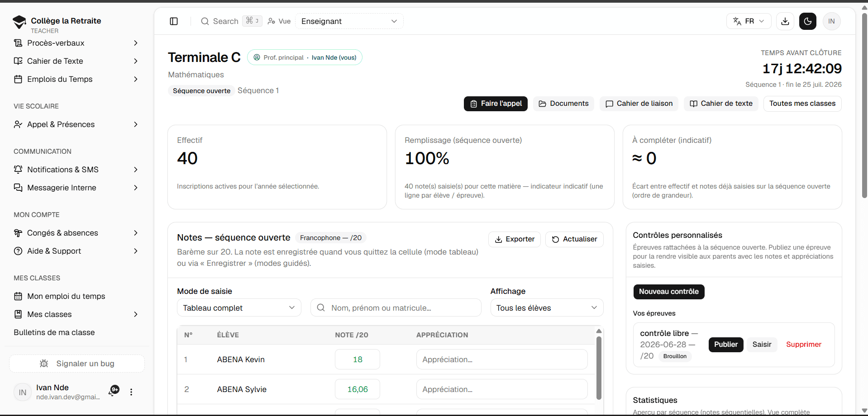Click ABENA Kevin's note field showing 18
Image resolution: width=868 pixels, height=416 pixels.
358,359
